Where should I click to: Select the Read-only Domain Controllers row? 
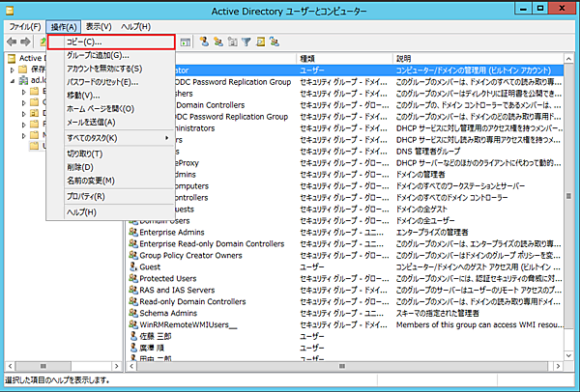345,301
